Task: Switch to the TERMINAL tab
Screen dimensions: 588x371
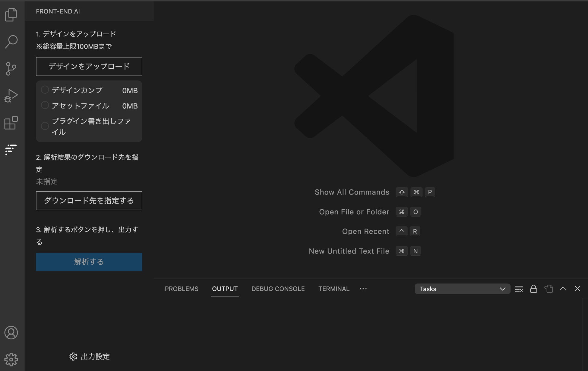Action: 334,289
